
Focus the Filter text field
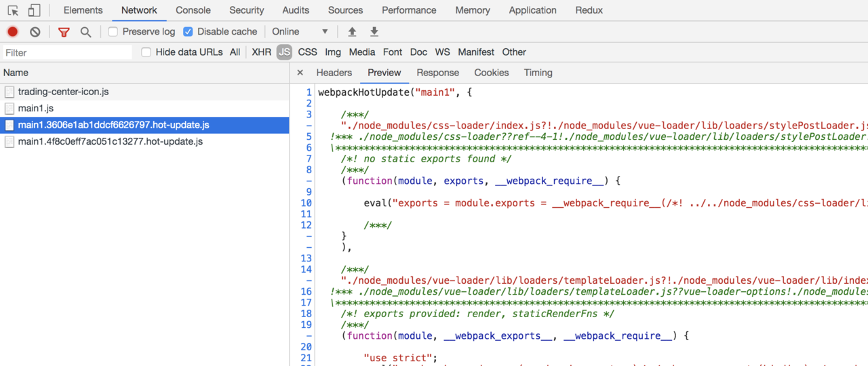[66, 52]
